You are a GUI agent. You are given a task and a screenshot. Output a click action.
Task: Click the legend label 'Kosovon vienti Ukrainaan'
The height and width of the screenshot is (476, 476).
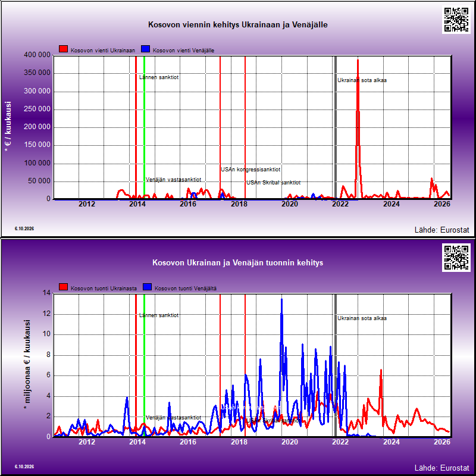(103, 51)
